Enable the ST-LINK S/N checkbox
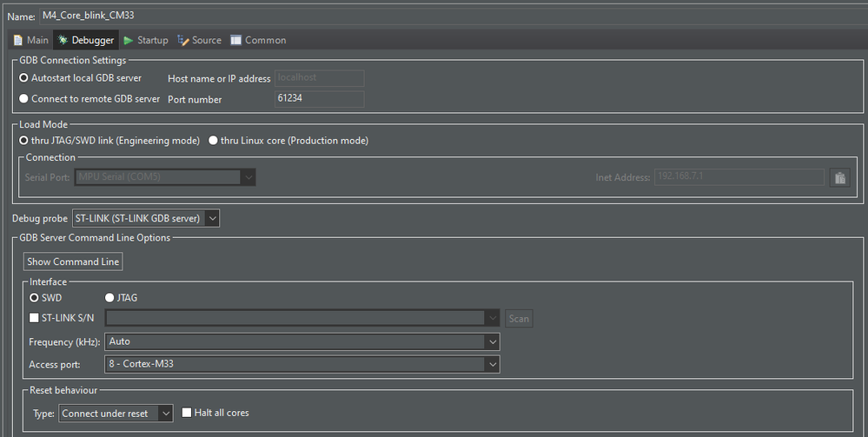The image size is (868, 437). tap(35, 318)
